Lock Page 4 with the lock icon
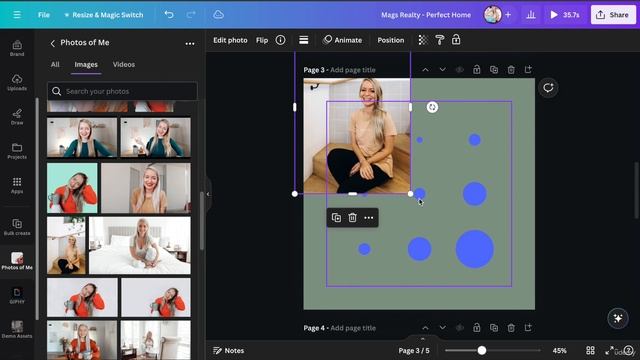 tap(477, 328)
